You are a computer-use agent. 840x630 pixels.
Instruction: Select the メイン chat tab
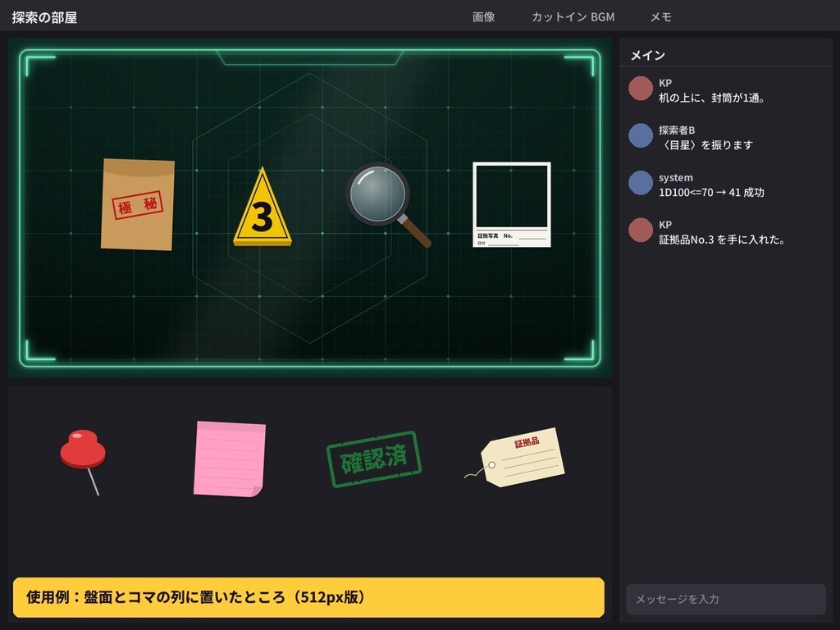coord(648,55)
